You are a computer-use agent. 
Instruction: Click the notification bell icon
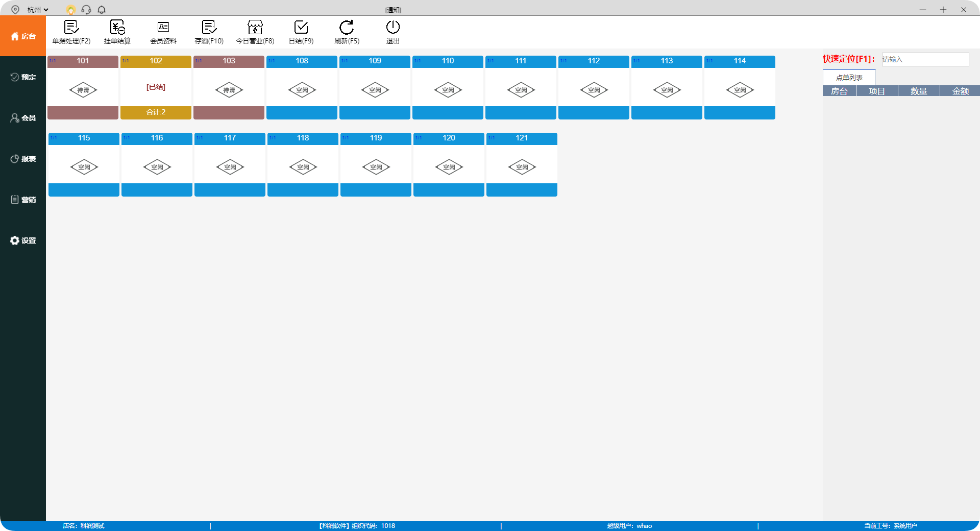(102, 10)
